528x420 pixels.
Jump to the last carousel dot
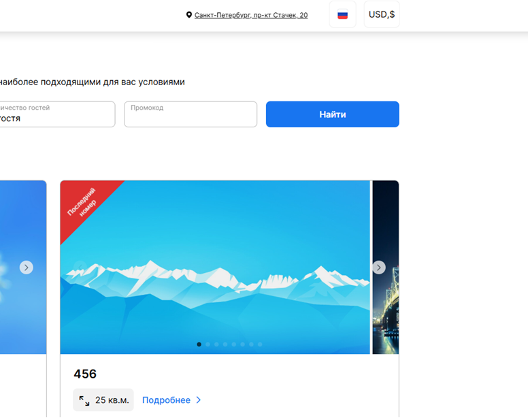[260, 344]
